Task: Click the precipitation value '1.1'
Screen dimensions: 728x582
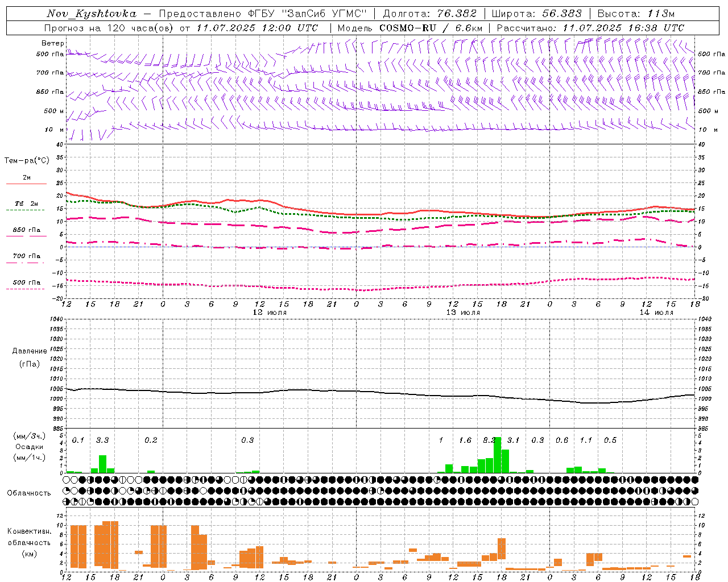Action: [586, 440]
